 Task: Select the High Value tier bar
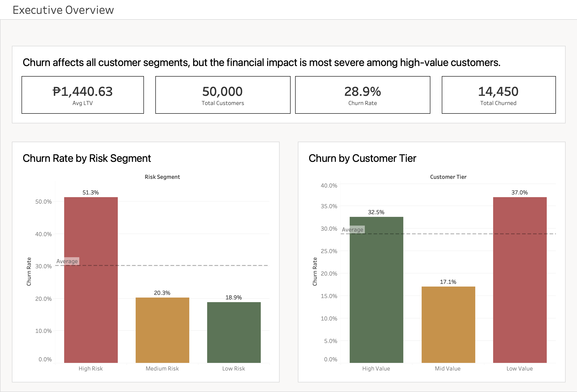[x=376, y=290]
